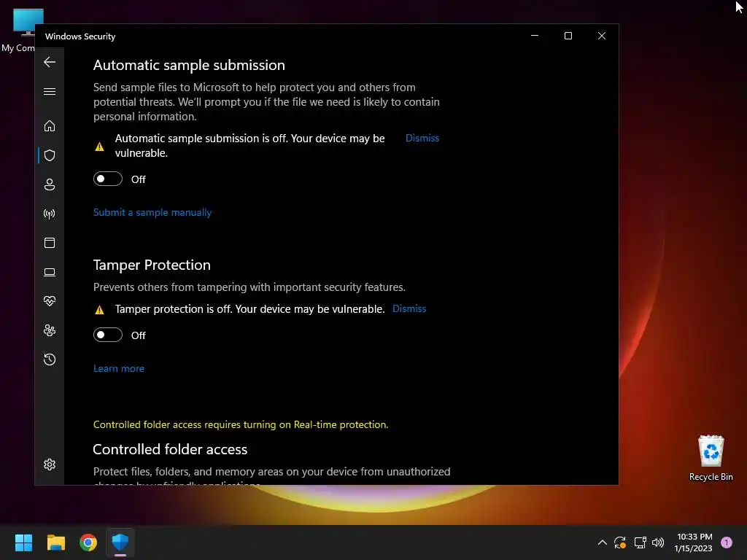Launch Google Chrome from taskbar
This screenshot has width=747, height=560.
click(x=88, y=542)
